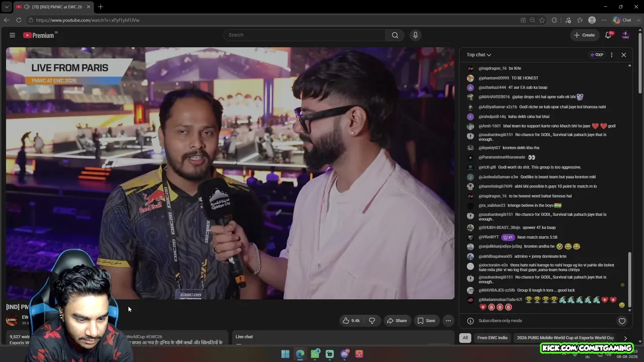Focus the YouTube search box

304,35
